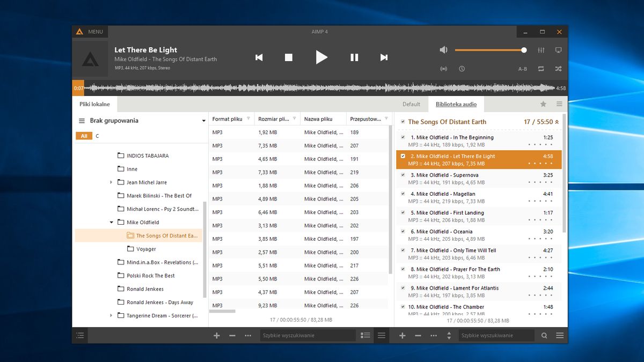
Task: Collapse the Mike Oldfield folder
Action: coord(112,222)
